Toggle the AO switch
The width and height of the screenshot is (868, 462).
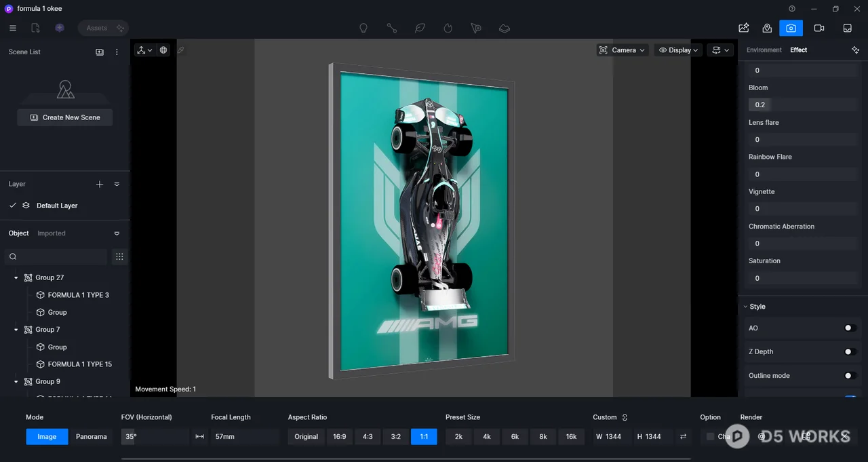click(850, 328)
